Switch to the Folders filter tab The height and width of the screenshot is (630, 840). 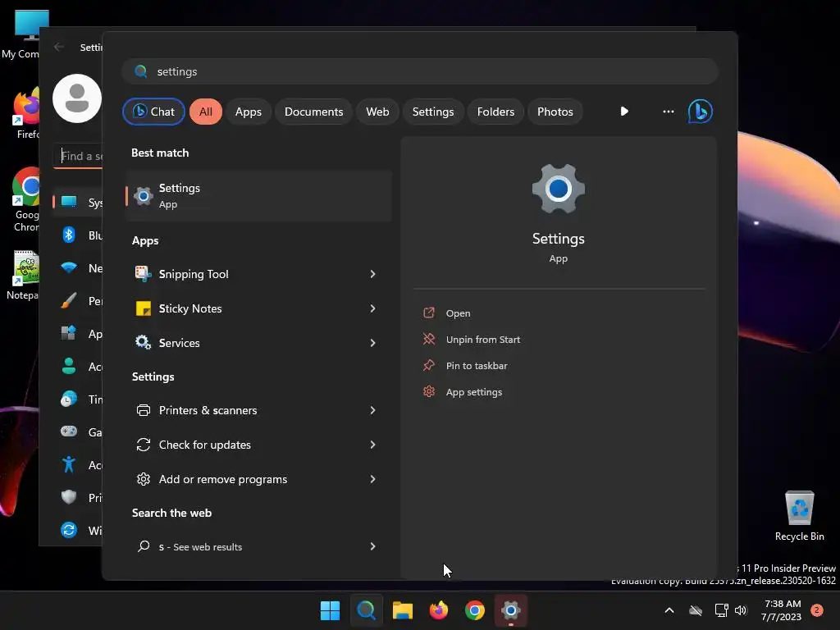(495, 112)
